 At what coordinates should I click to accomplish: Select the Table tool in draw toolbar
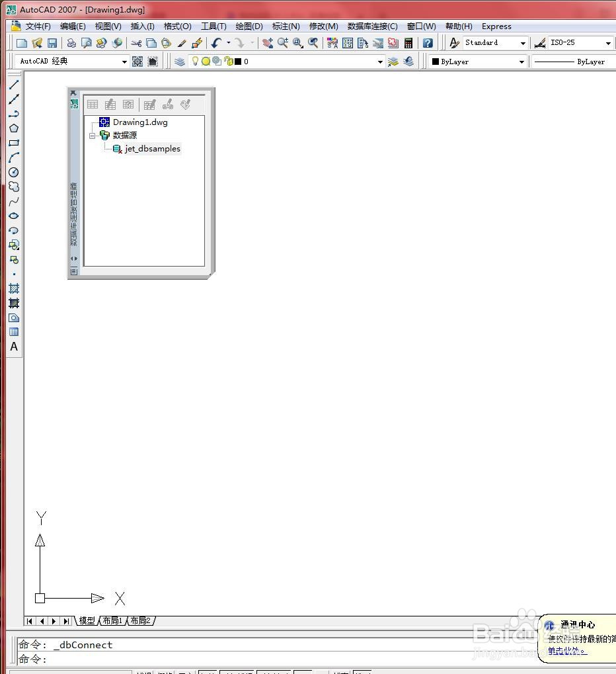(14, 332)
